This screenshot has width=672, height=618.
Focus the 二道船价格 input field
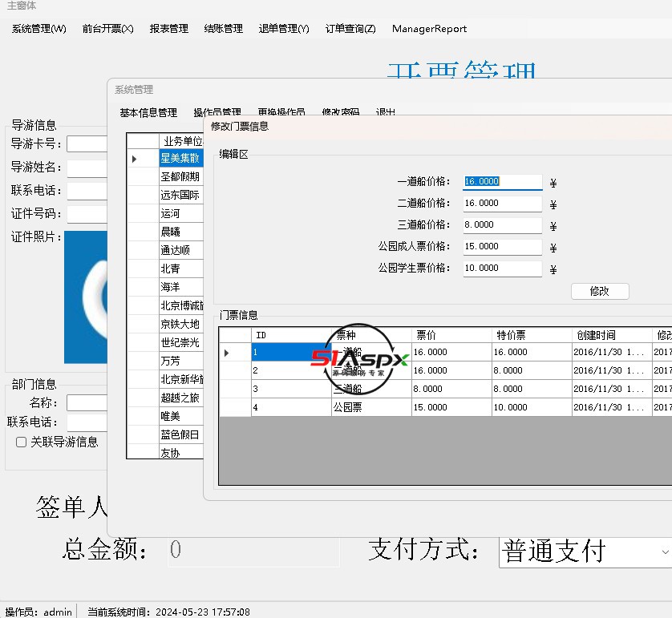[x=502, y=203]
